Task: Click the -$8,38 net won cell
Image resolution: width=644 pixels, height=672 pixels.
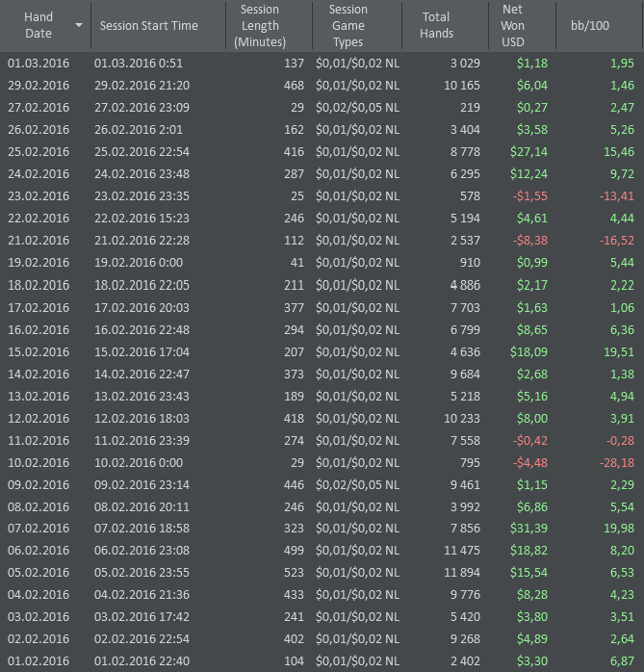Action: (x=529, y=241)
